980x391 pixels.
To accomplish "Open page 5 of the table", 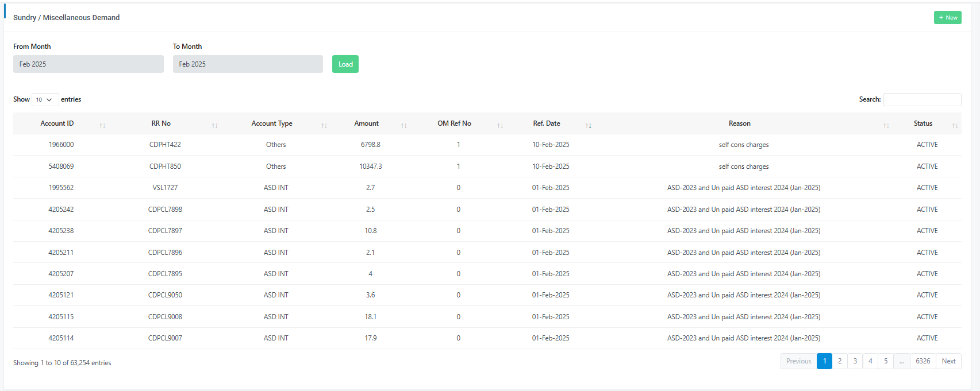I will click(886, 361).
